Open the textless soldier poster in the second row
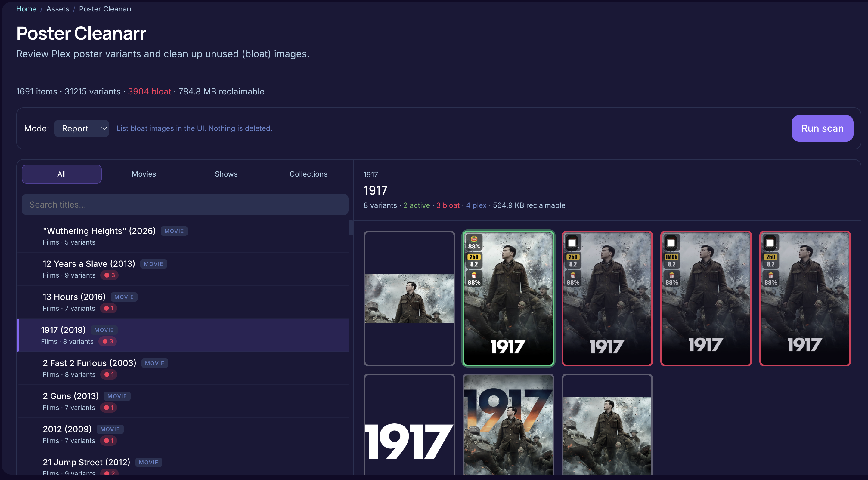Viewport: 868px width, 480px height. (607, 425)
